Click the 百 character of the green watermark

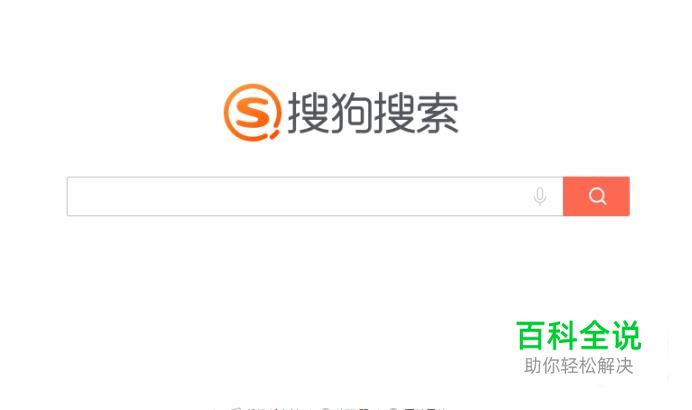[x=531, y=335]
